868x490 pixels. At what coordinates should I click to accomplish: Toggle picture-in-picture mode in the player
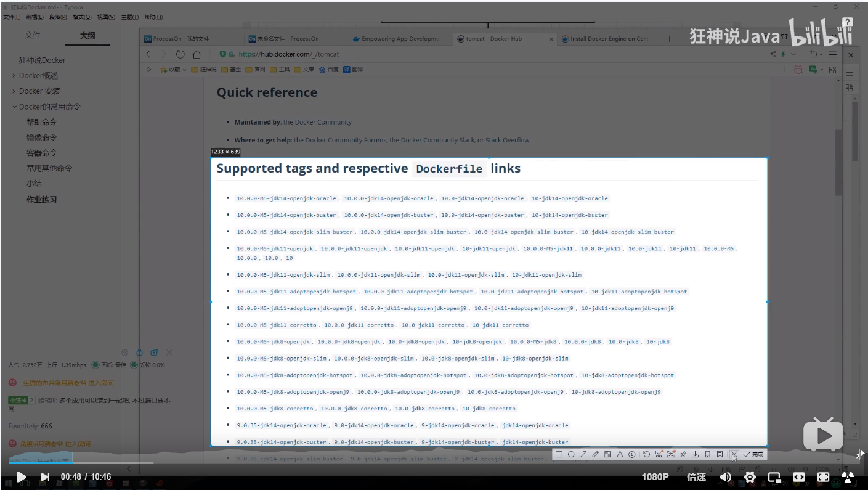tap(774, 476)
